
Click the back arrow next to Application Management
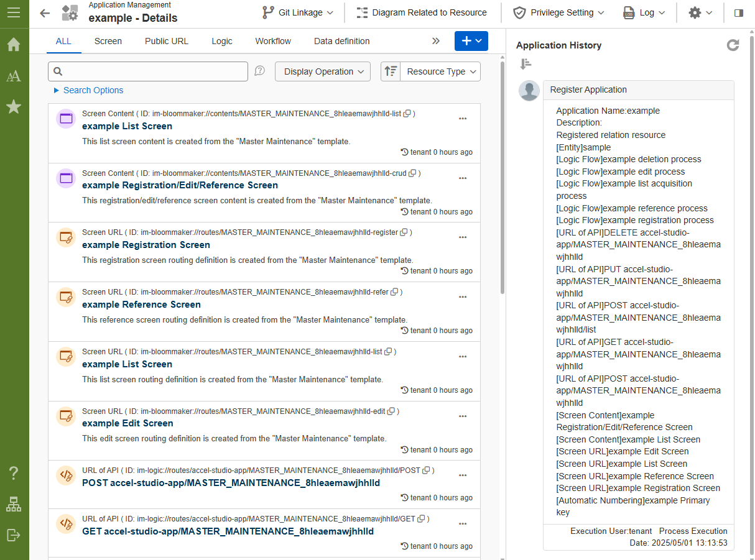(45, 13)
